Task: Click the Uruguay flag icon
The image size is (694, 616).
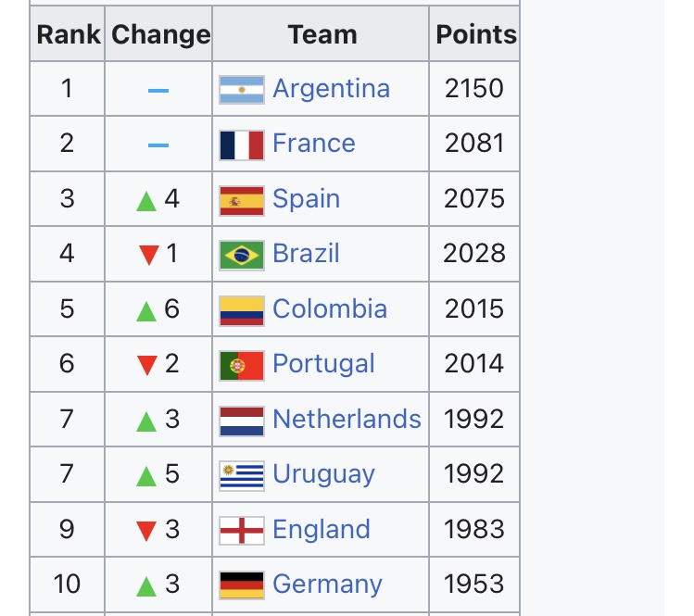Action: [x=242, y=475]
